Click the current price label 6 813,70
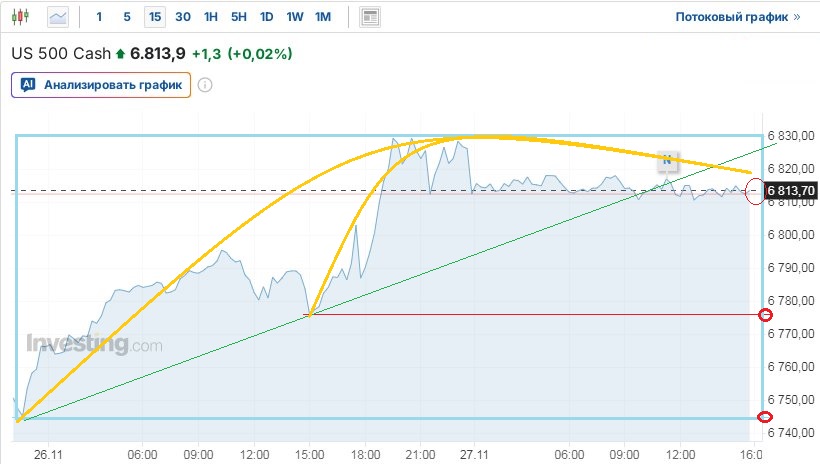This screenshot has height=464, width=820. click(790, 190)
